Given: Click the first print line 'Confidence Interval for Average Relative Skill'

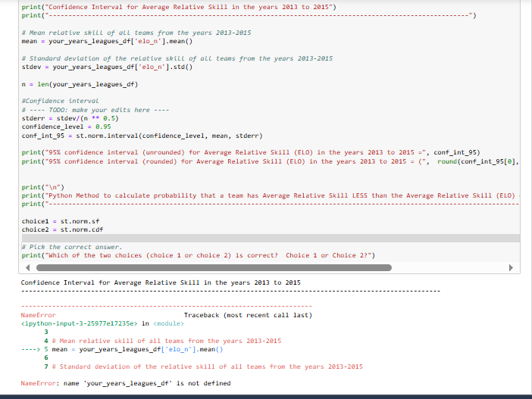Looking at the screenshot, I should (179, 7).
